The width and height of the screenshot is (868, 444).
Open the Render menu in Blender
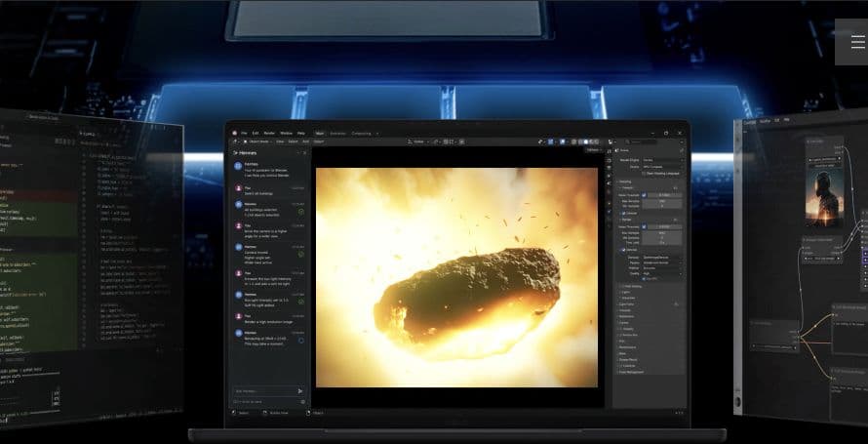pos(269,134)
